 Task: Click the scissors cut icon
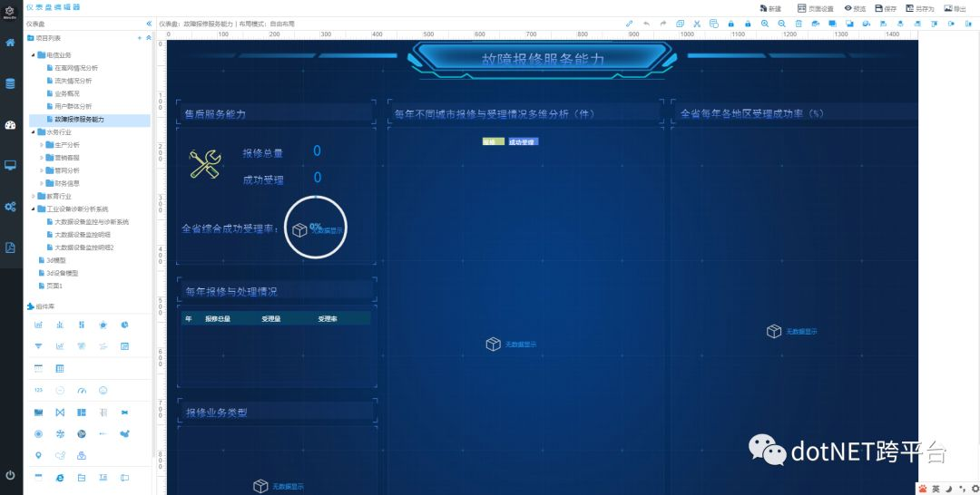tap(697, 24)
